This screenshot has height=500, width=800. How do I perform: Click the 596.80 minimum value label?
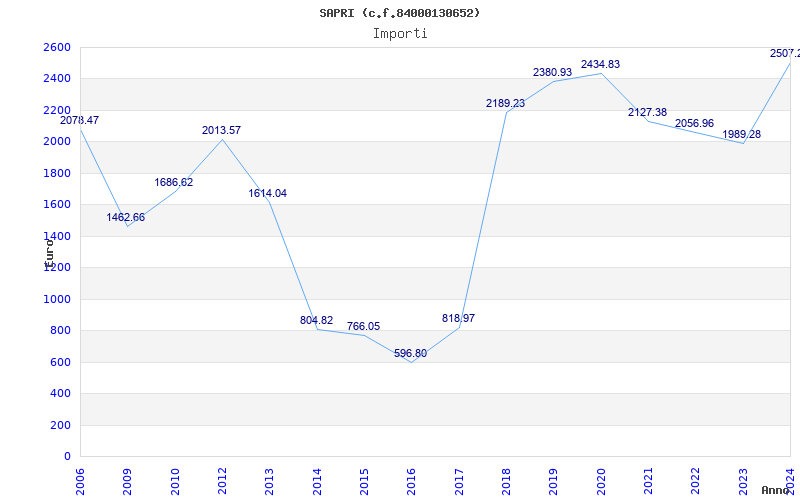pos(410,354)
